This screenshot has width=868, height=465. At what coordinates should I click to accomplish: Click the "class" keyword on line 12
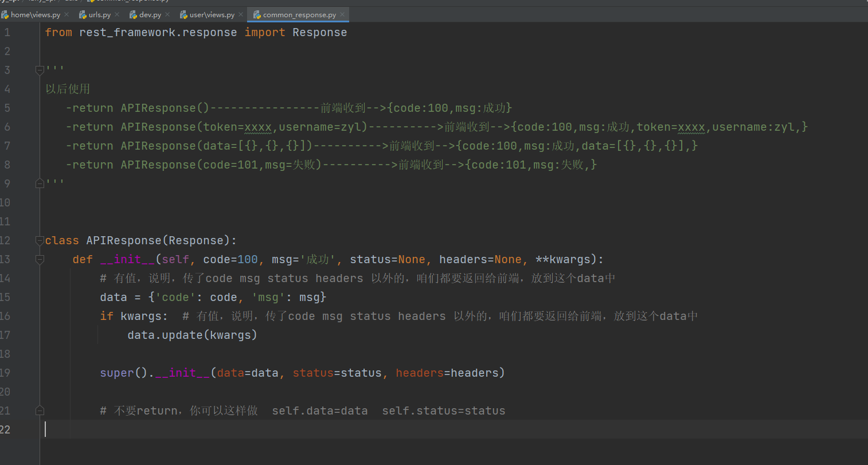(62, 240)
